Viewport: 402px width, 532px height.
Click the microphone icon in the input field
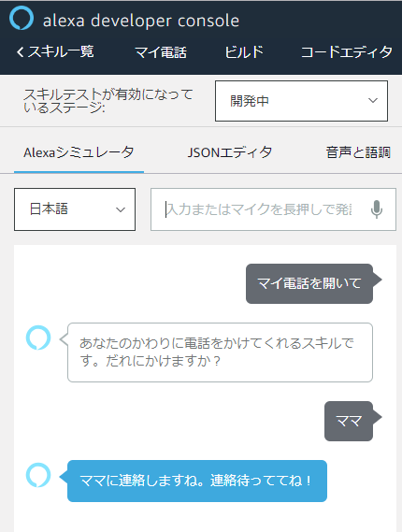[x=377, y=209]
